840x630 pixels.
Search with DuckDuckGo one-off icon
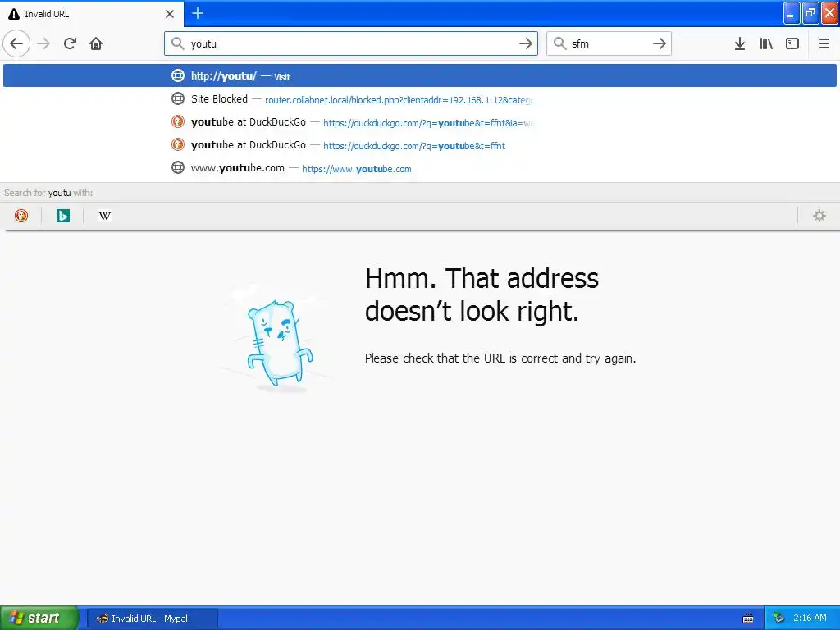pos(21,216)
